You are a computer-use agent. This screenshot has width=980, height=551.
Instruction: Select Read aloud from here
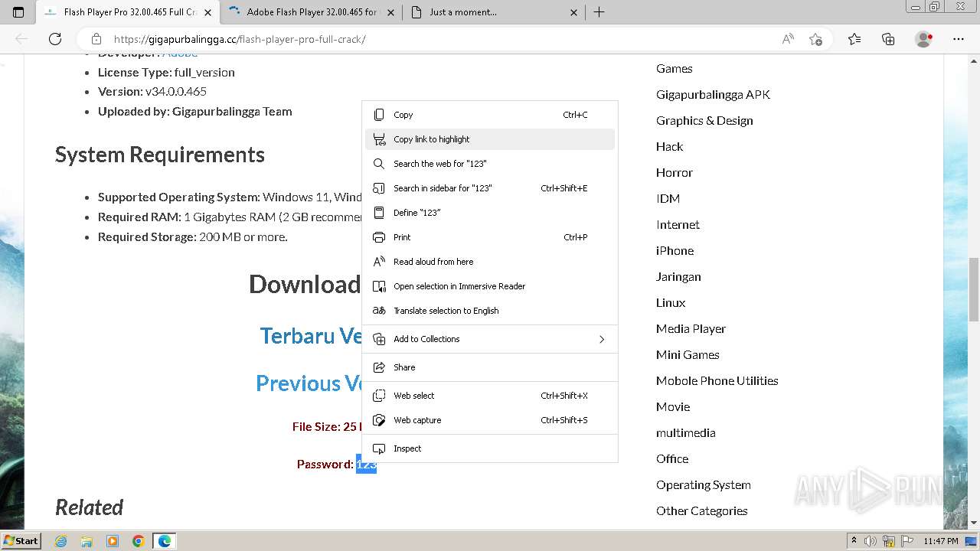(x=490, y=262)
